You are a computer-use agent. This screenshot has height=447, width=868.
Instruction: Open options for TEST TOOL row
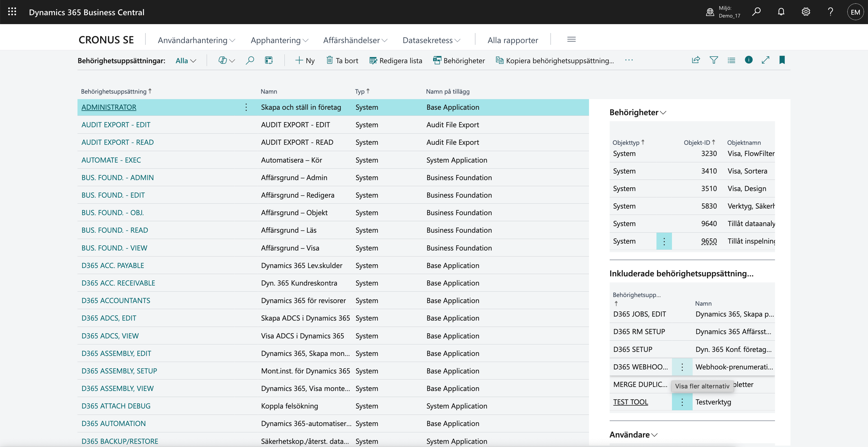(682, 402)
